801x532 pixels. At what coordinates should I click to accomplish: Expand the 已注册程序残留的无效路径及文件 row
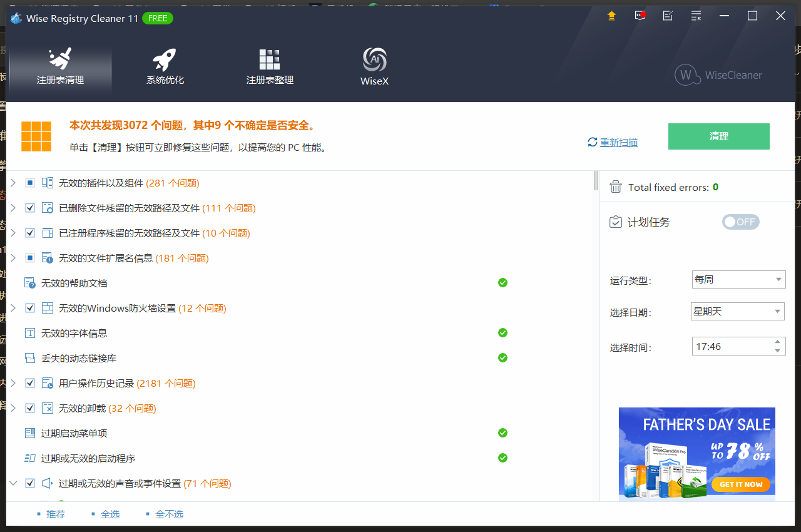coord(13,233)
